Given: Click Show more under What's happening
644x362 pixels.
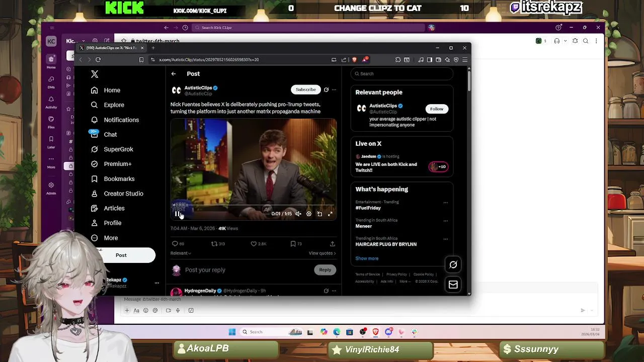Looking at the screenshot, I should pyautogui.click(x=367, y=258).
